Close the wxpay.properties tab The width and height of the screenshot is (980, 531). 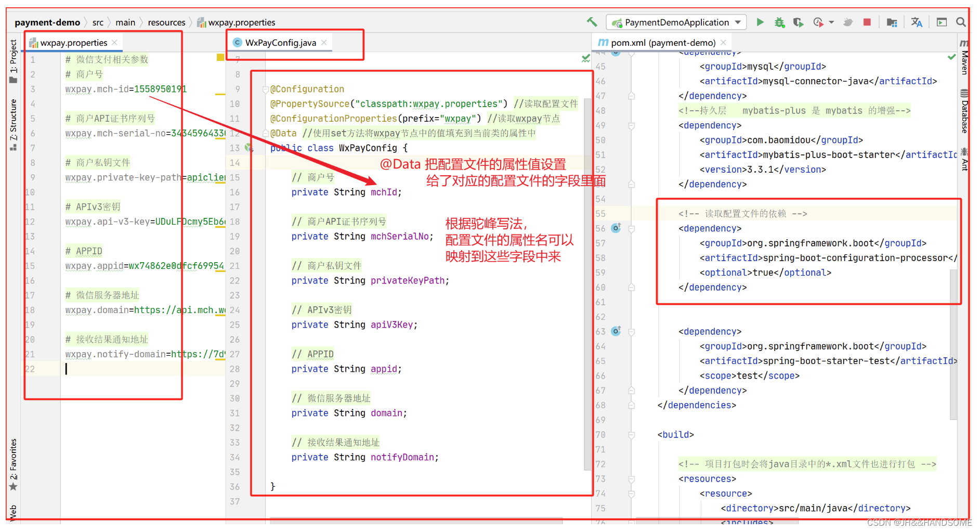point(114,43)
